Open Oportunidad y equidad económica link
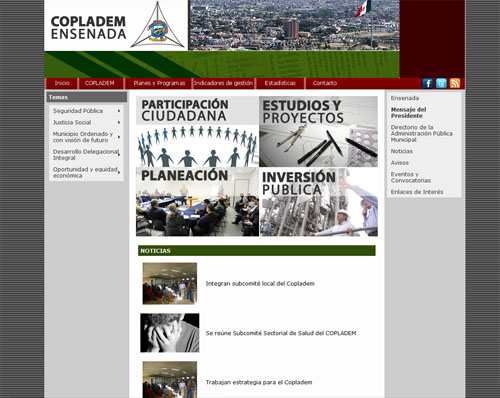Viewport: 500px width, 398px height. [x=85, y=172]
